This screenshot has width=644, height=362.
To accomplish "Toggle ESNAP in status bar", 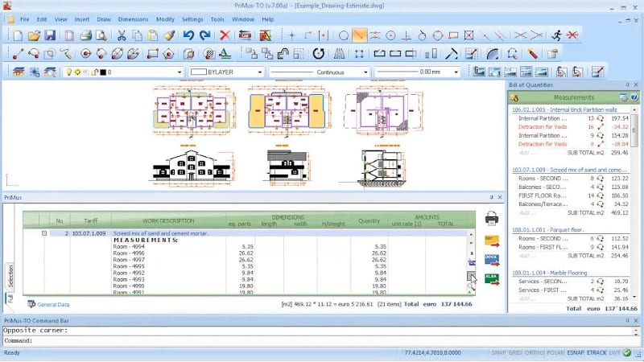I will click(576, 352).
